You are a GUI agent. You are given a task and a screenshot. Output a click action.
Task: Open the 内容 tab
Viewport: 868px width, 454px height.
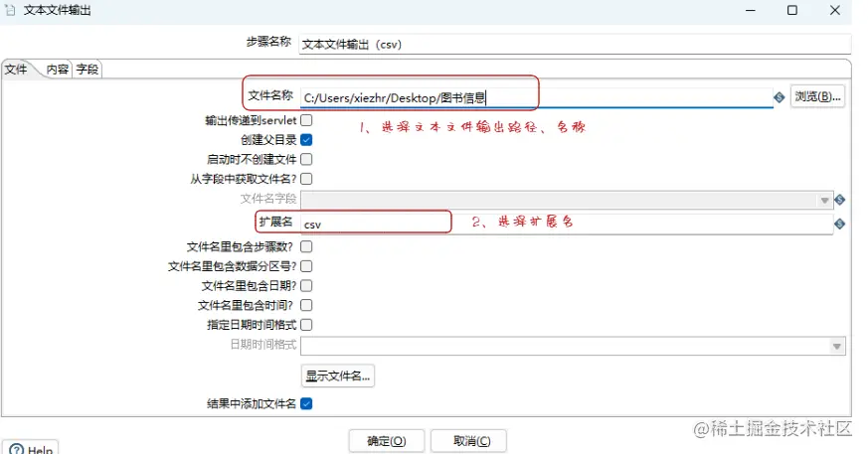[58, 70]
